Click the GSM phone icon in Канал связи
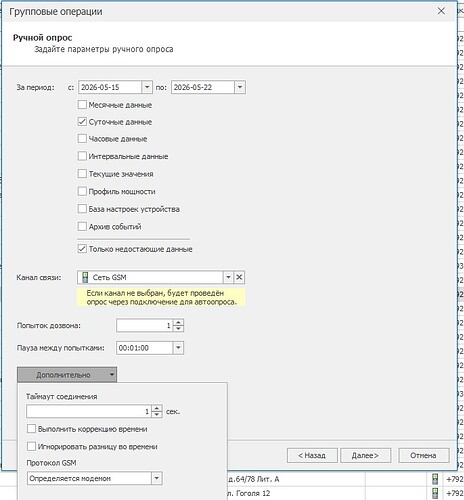The height and width of the screenshot is (500, 464). [x=85, y=277]
